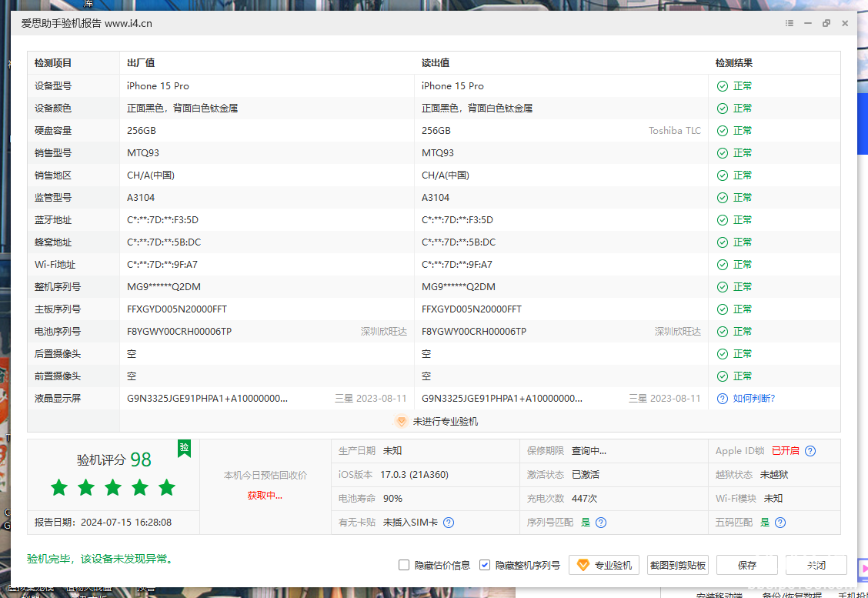Click the 关闭 button
The image size is (868, 598).
point(816,566)
